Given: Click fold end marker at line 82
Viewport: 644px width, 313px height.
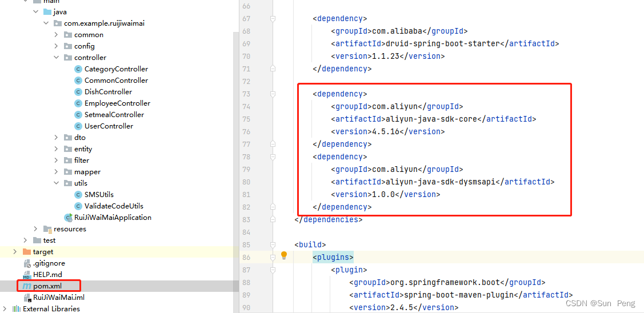Looking at the screenshot, I should 272,207.
